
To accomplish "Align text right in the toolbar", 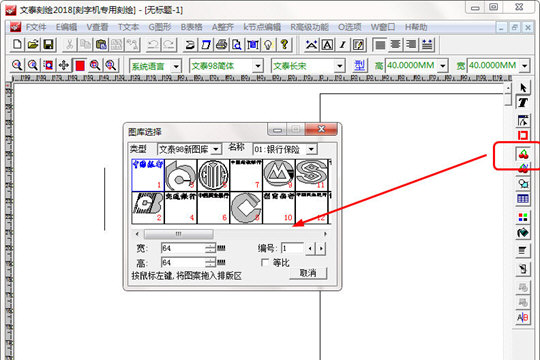I will 411,44.
